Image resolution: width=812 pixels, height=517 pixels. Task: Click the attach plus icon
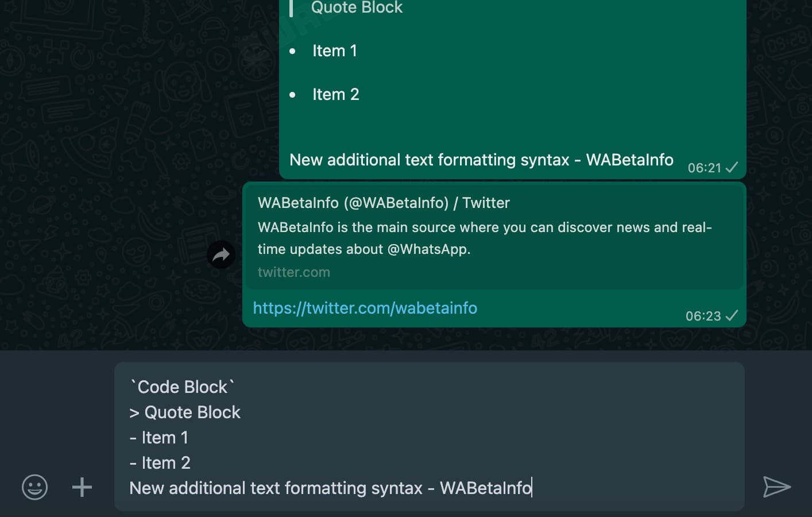82,487
